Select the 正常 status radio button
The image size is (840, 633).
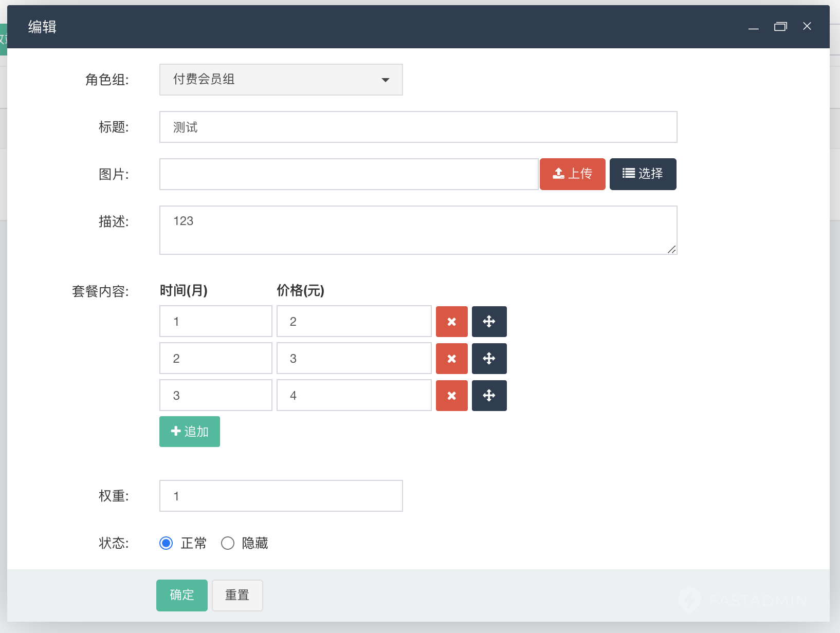pos(166,543)
